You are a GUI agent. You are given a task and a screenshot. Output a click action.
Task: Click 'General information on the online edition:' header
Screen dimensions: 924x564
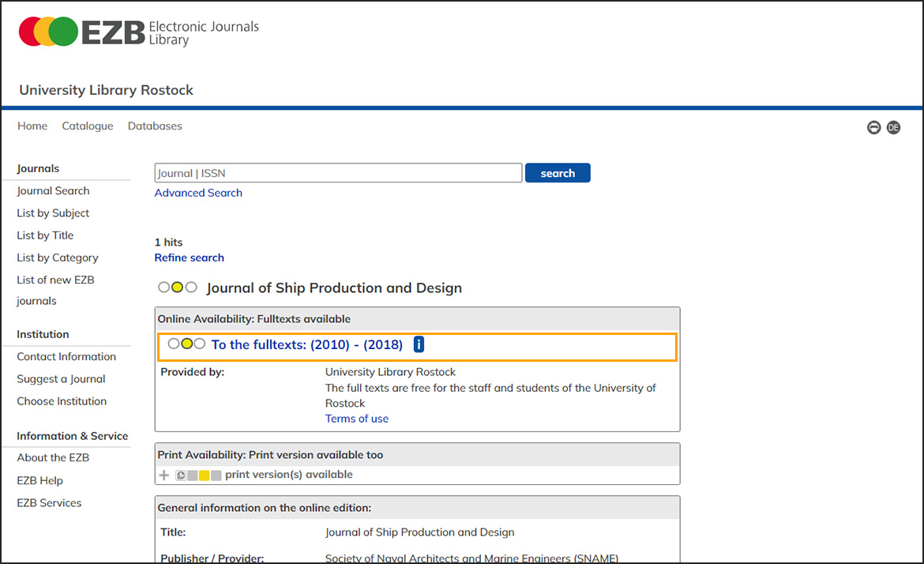[265, 508]
